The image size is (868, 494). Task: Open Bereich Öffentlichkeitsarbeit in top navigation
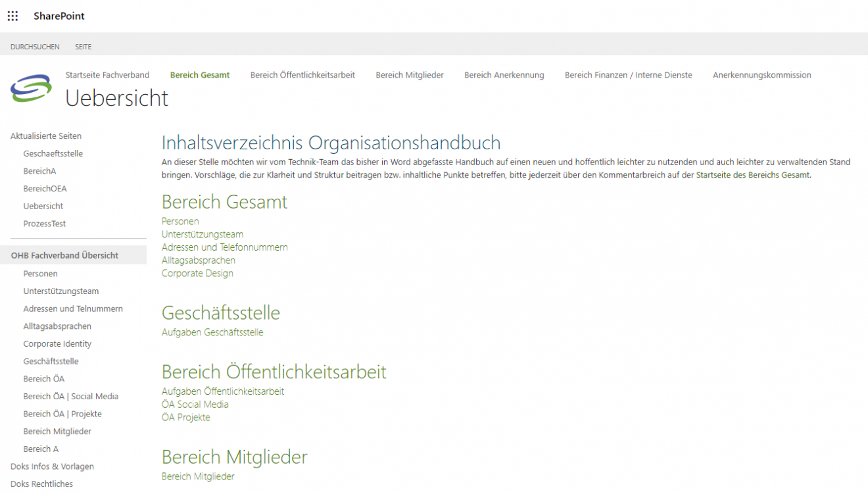click(x=302, y=75)
